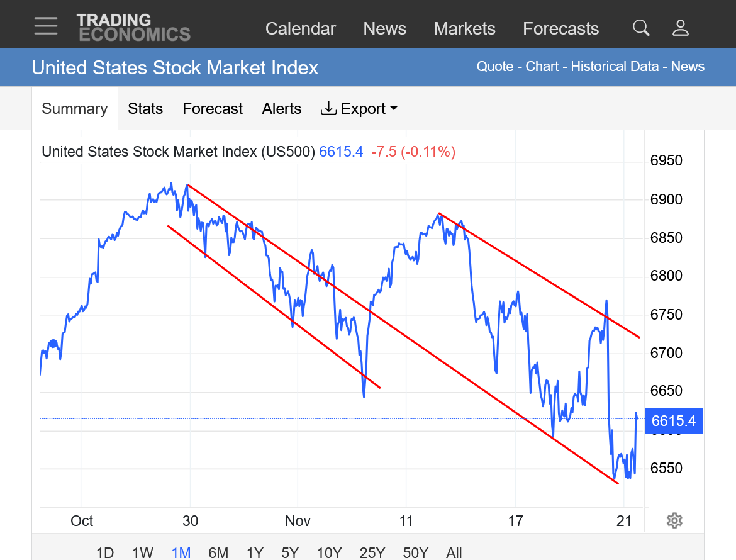Click the Forecasts navigation item
The image size is (736, 560).
pyautogui.click(x=560, y=29)
